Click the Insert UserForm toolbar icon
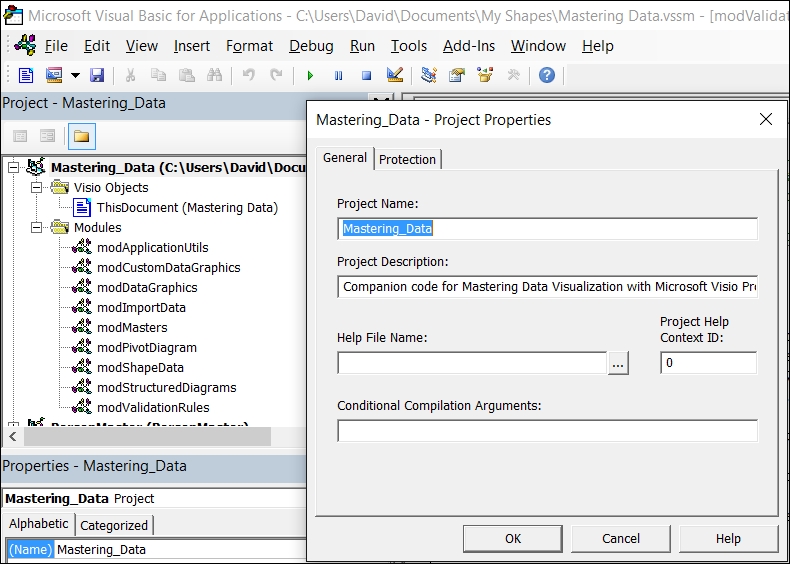The height and width of the screenshot is (564, 790). 54,76
